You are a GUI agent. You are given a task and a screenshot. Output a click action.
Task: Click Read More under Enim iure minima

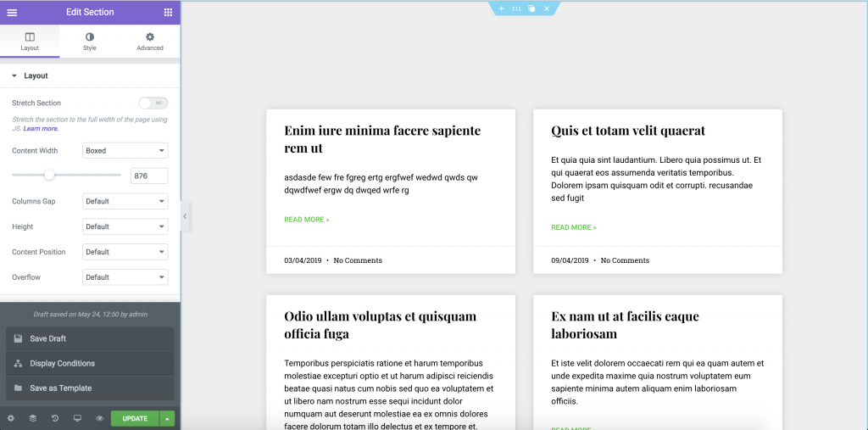(x=307, y=220)
